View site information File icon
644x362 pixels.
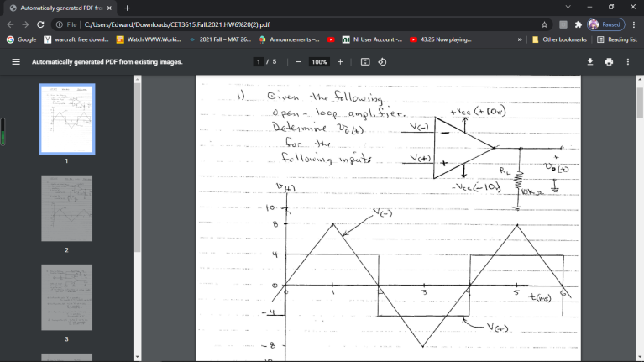point(66,24)
